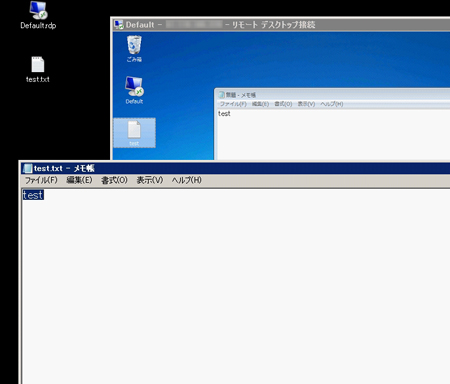The height and width of the screenshot is (384, 450).
Task: Click the "test" text in remote Notepad
Action: (224, 114)
